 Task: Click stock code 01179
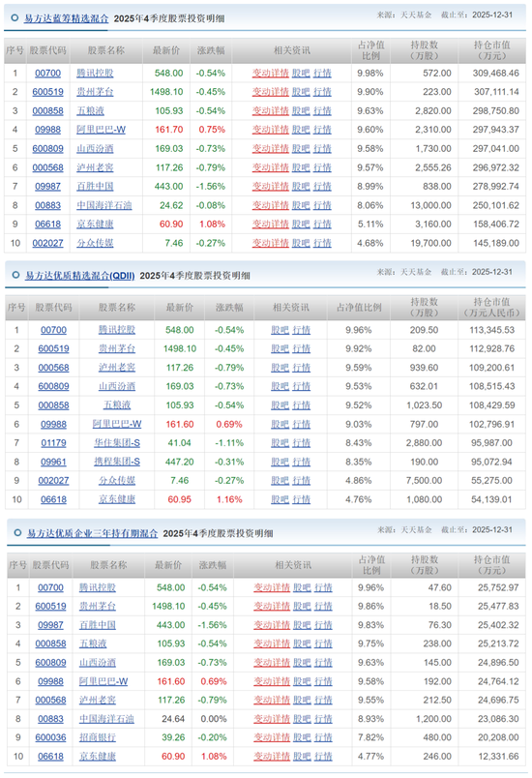tap(53, 443)
